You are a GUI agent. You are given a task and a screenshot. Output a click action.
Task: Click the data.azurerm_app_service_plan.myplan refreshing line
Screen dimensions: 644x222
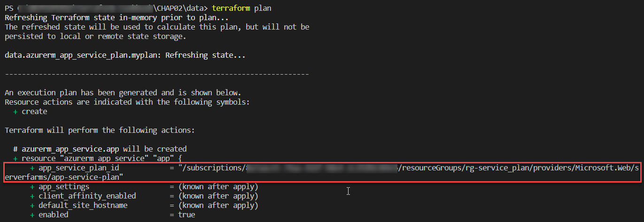click(x=125, y=55)
